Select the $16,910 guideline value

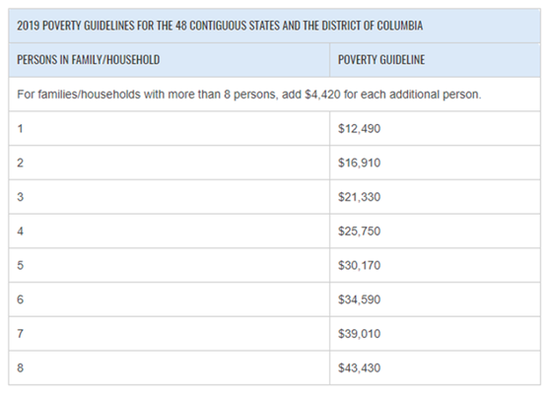click(359, 163)
